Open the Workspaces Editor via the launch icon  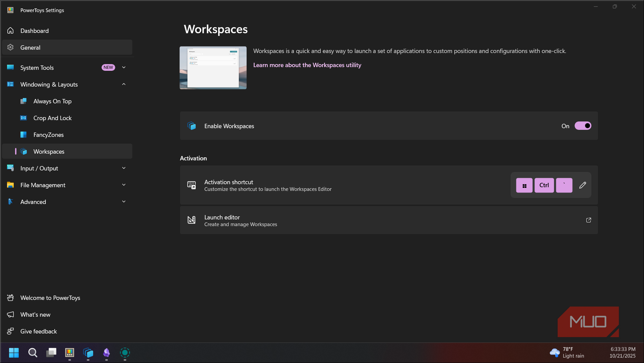tap(588, 220)
